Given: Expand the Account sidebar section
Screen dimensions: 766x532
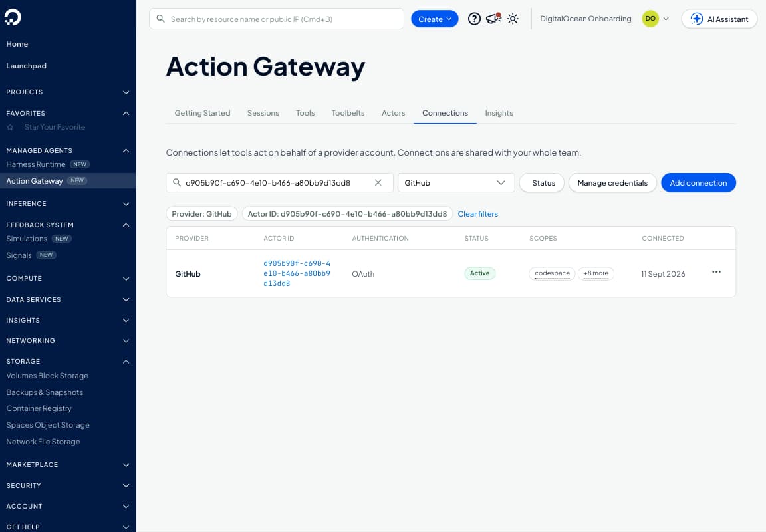Looking at the screenshot, I should tap(68, 507).
